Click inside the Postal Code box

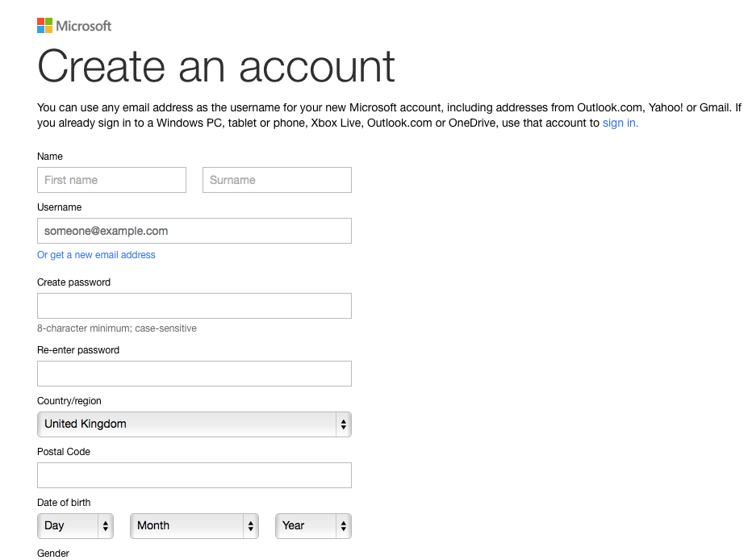coord(194,475)
